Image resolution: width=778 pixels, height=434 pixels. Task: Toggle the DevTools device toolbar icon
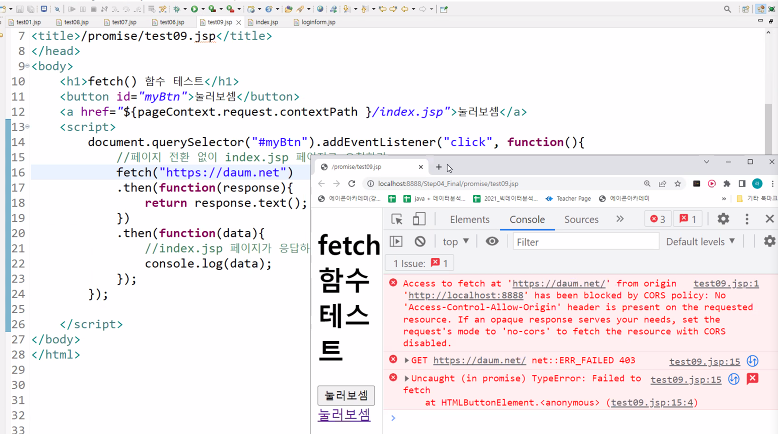click(419, 219)
